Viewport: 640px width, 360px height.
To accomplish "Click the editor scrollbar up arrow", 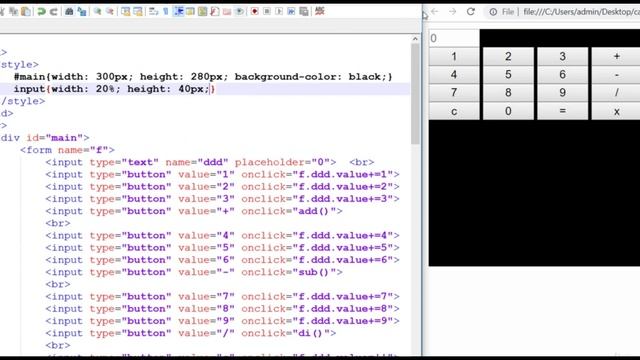I will (x=415, y=39).
